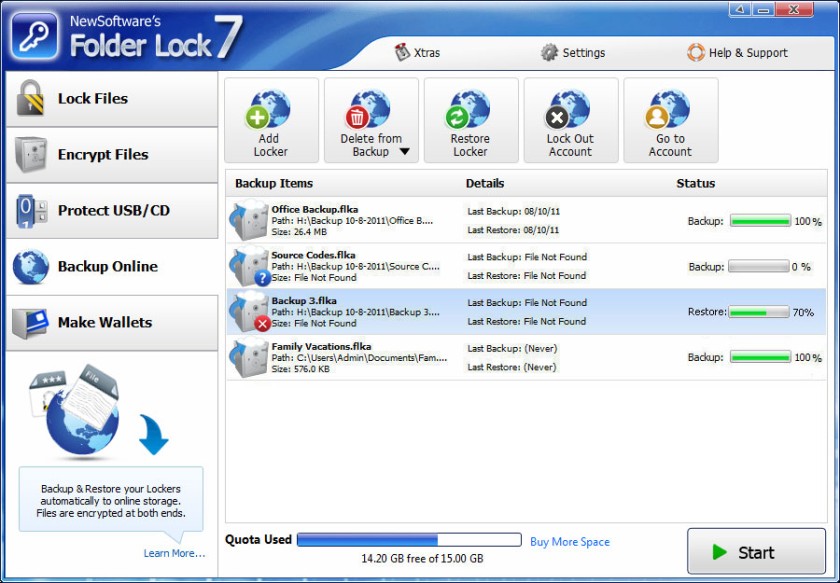Click the Go to Account icon

point(667,109)
